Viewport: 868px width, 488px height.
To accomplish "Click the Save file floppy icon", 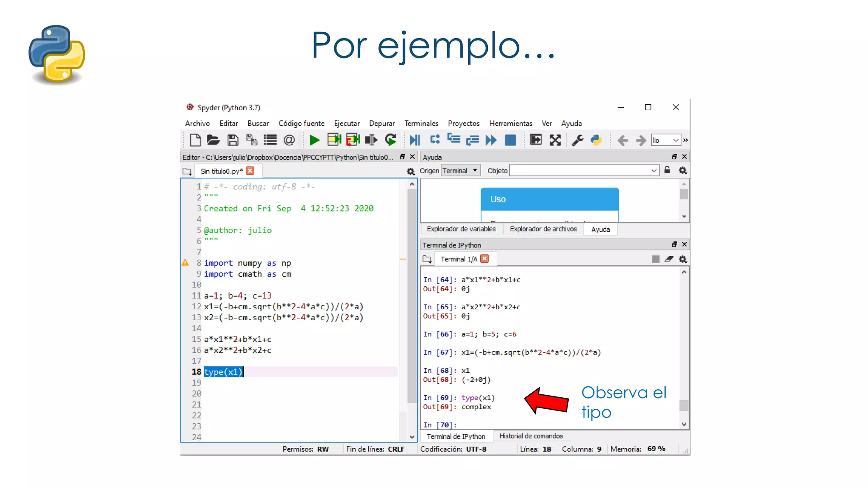I will [x=233, y=140].
